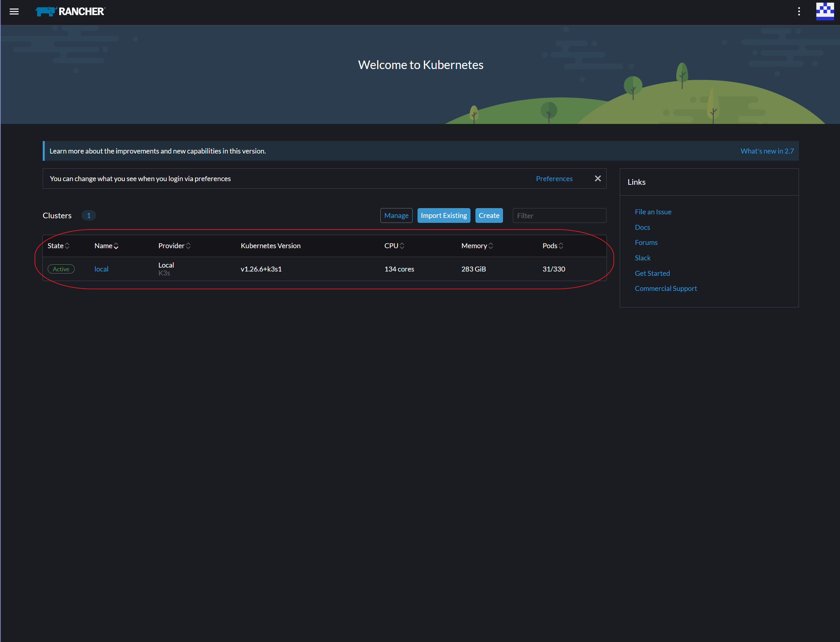840x642 pixels.
Task: Click the 31/330 pods value
Action: click(554, 269)
